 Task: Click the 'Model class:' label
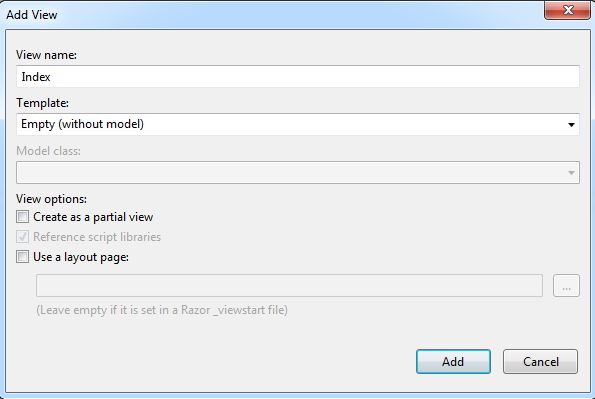[48, 151]
